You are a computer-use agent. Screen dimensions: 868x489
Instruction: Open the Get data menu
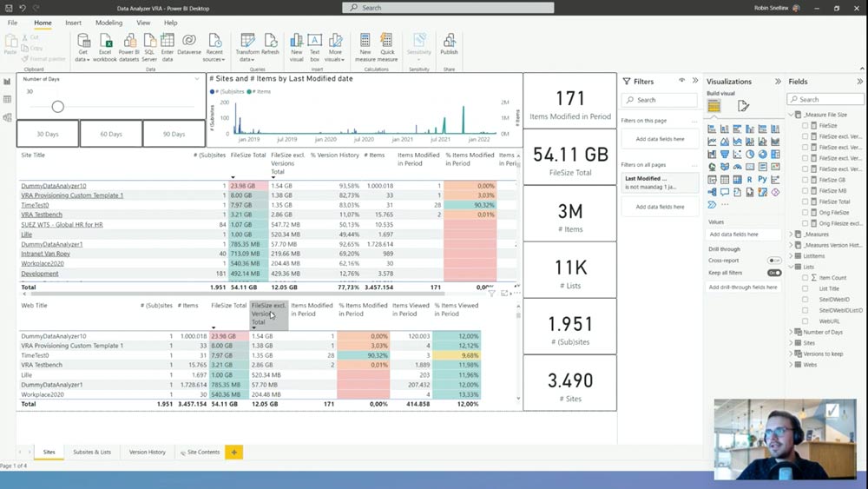82,47
